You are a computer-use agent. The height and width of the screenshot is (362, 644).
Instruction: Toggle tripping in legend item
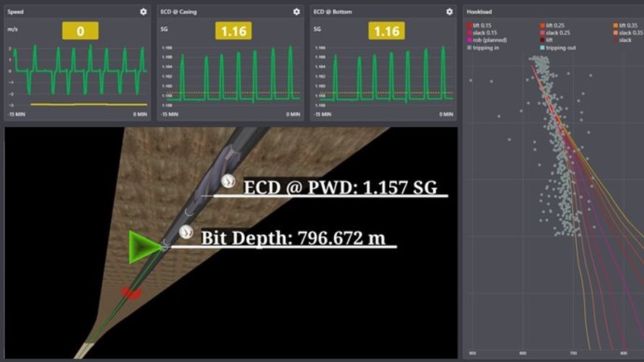tap(484, 48)
